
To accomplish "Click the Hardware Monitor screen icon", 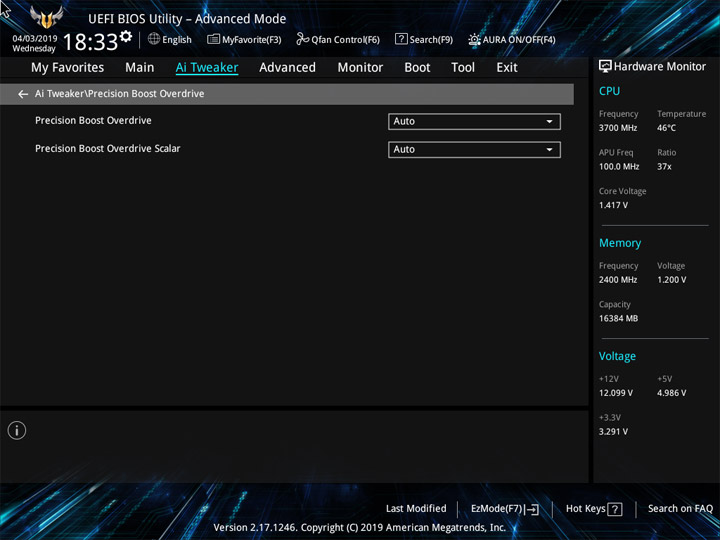I will (605, 66).
